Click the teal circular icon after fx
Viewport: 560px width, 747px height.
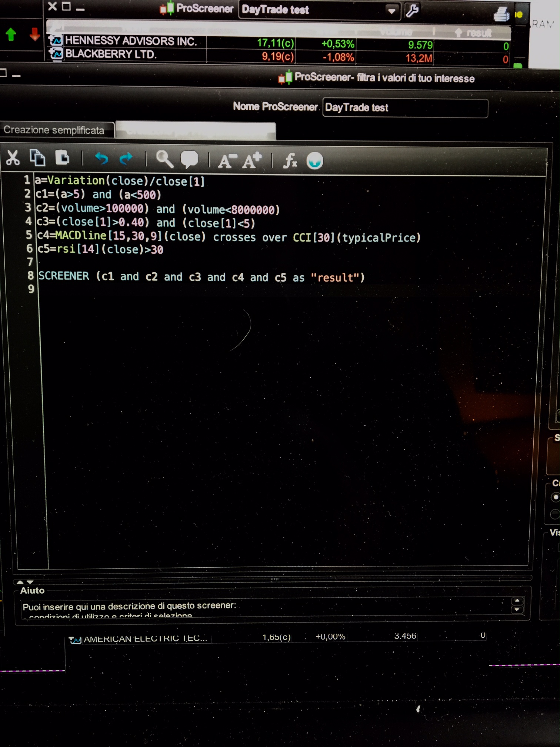tap(315, 161)
